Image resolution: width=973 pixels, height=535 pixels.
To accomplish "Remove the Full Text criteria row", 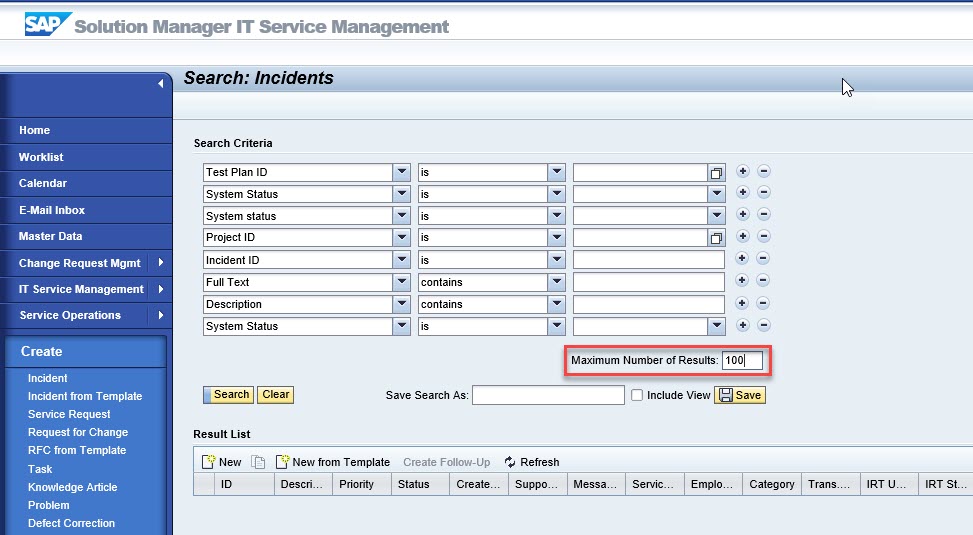I will click(x=763, y=281).
